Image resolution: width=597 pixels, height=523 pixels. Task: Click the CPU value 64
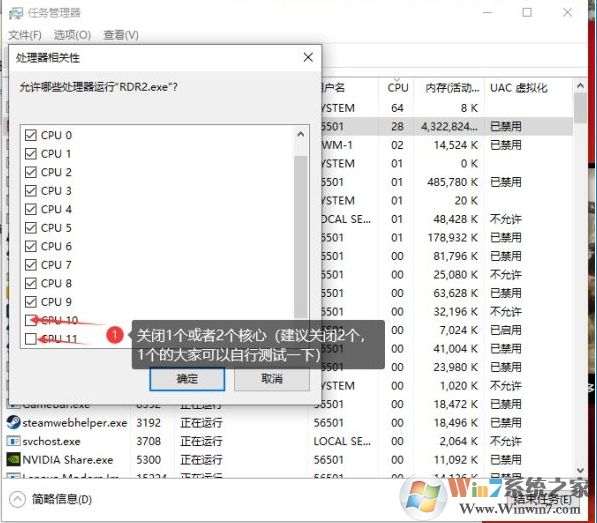[397, 108]
